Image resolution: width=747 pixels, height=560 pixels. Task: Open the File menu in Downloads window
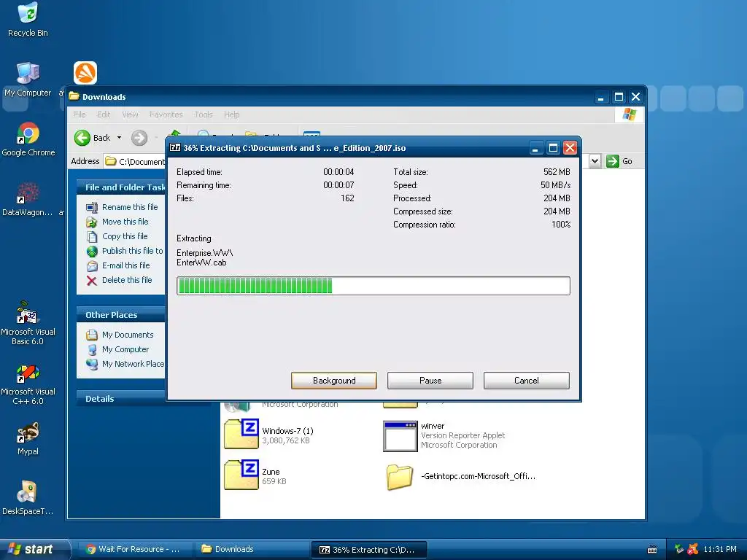(80, 114)
